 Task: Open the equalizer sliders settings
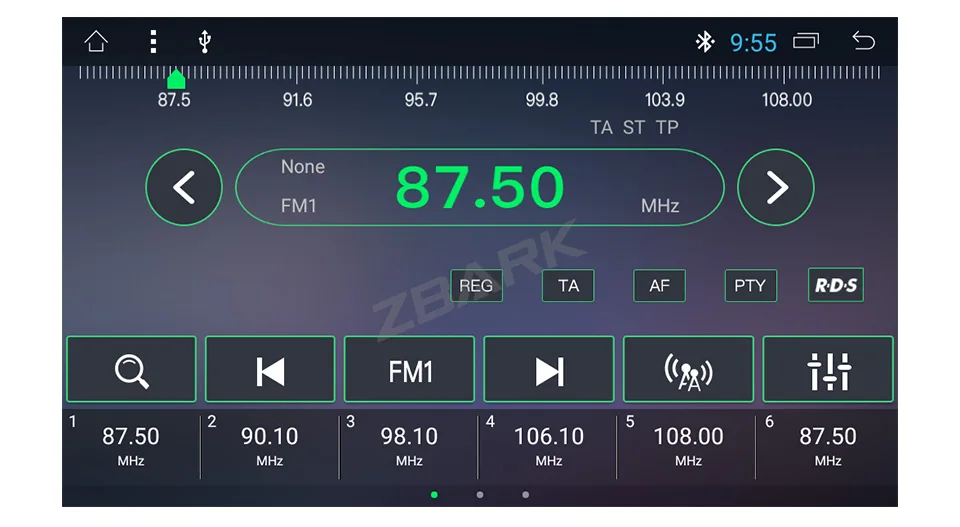point(828,369)
